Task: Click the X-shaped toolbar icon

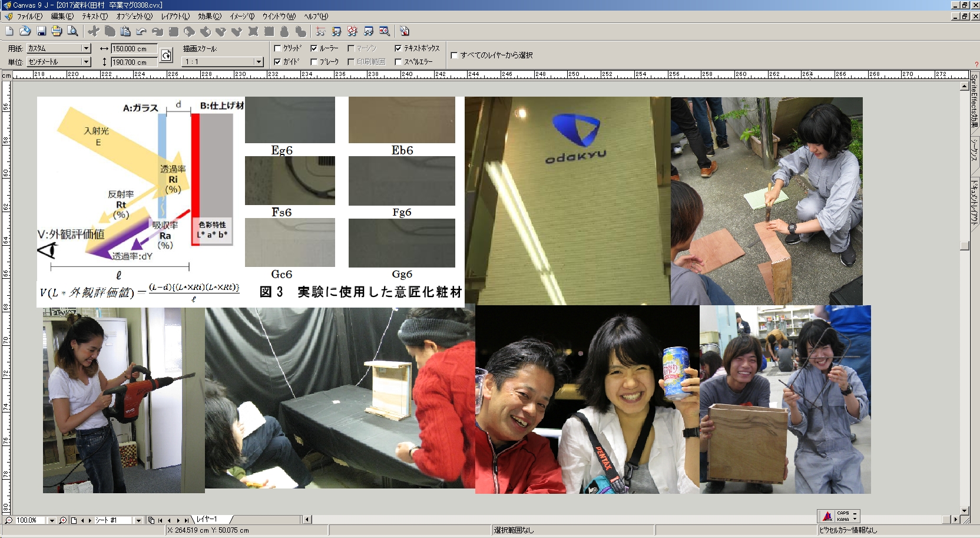Action: (253, 31)
